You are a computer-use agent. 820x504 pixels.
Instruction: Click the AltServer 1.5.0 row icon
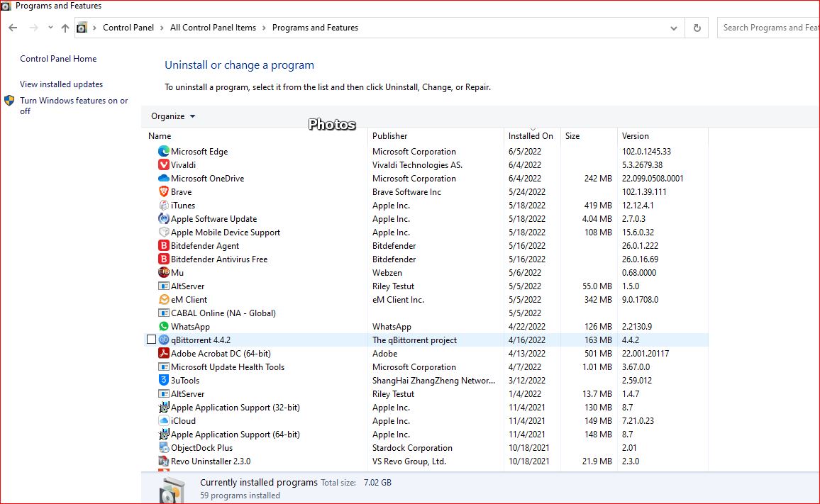click(164, 286)
